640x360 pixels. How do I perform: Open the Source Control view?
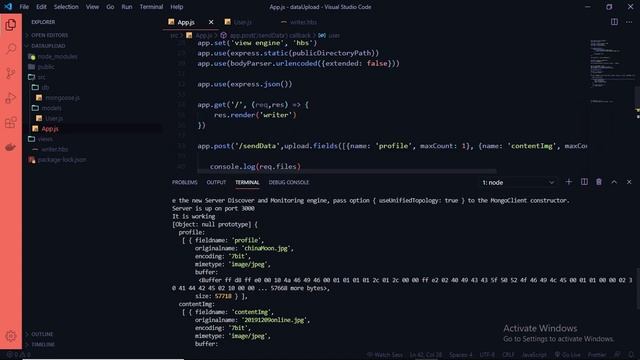point(11,73)
